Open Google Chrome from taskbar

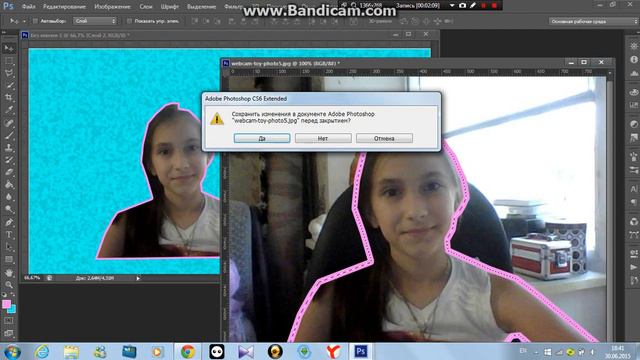coord(188,351)
